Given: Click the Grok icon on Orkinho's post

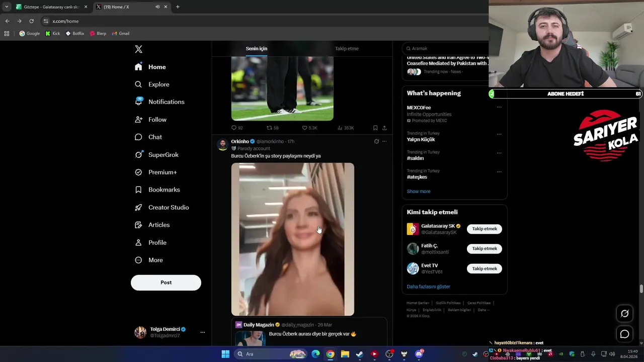Looking at the screenshot, I should coord(376,141).
